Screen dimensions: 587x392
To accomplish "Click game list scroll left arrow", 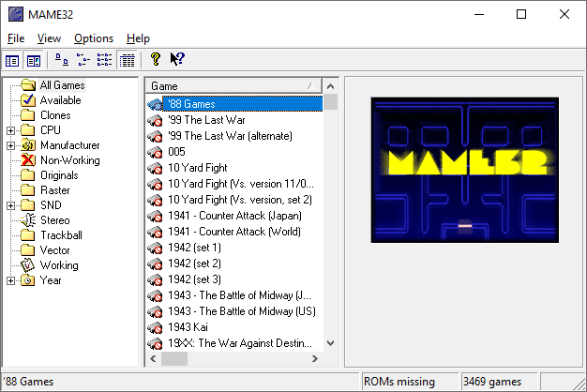I will coord(153,358).
